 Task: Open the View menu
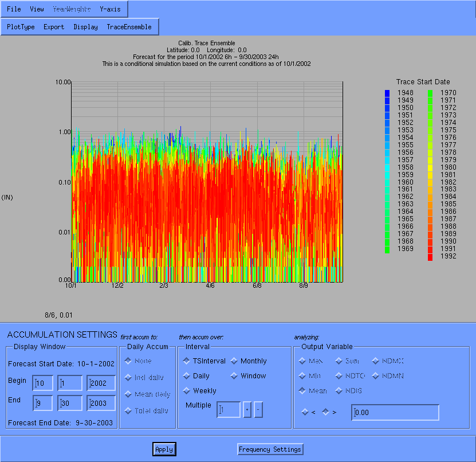(37, 9)
